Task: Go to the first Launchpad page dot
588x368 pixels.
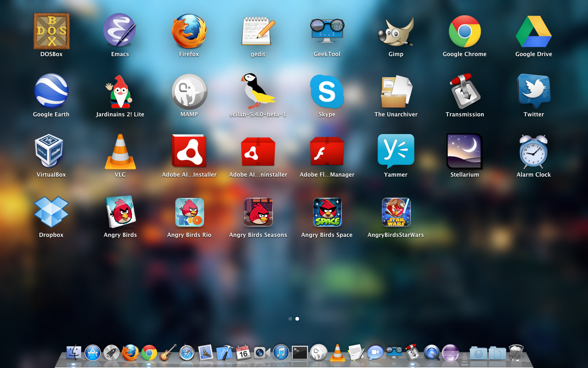Action: (x=290, y=319)
